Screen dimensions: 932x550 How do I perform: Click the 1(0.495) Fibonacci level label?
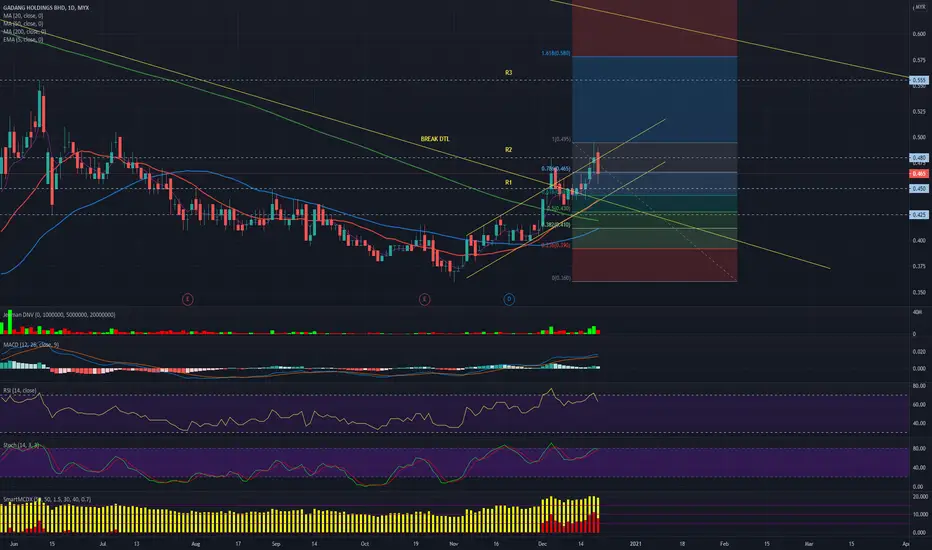pyautogui.click(x=561, y=140)
